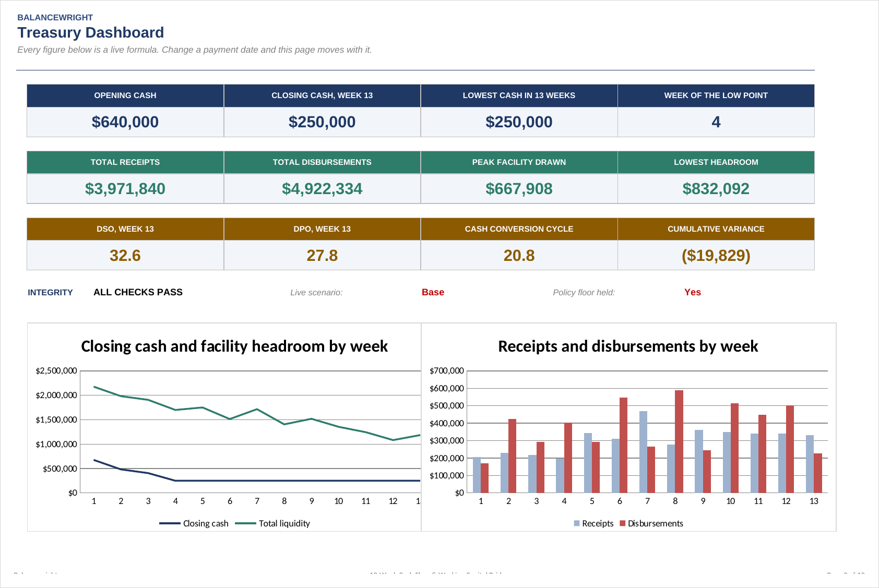This screenshot has width=879, height=588.
Task: Select the Closing Cash Week 13 value
Action: [322, 122]
